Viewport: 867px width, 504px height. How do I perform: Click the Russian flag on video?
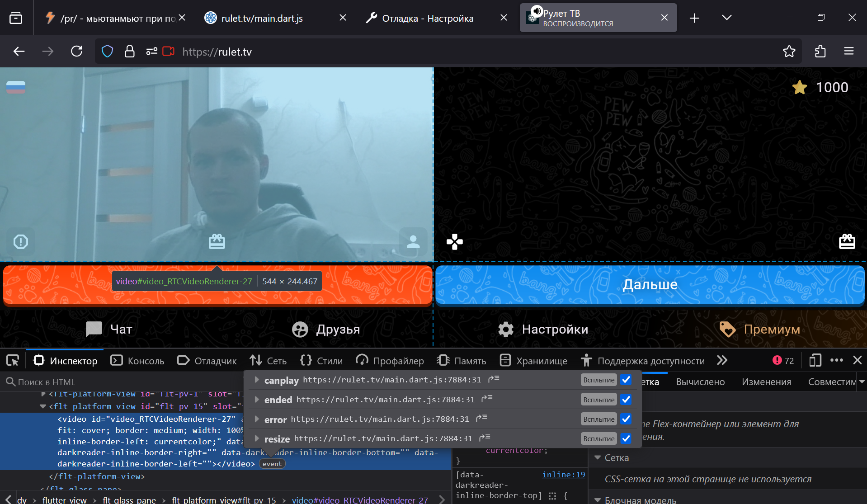[x=16, y=87]
